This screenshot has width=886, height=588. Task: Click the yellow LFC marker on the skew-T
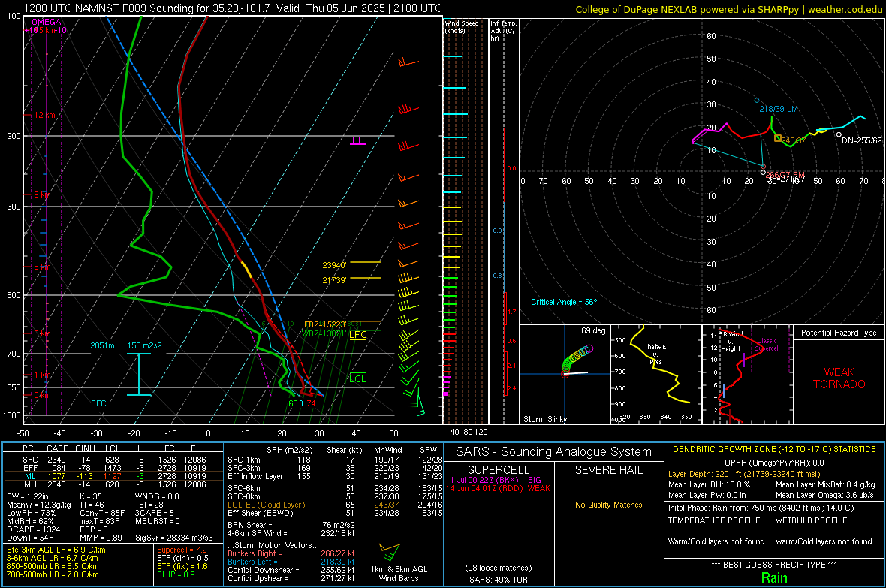pyautogui.click(x=357, y=335)
